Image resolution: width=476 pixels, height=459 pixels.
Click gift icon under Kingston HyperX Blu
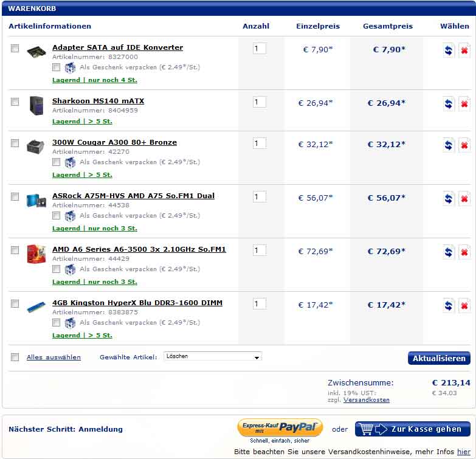[70, 323]
